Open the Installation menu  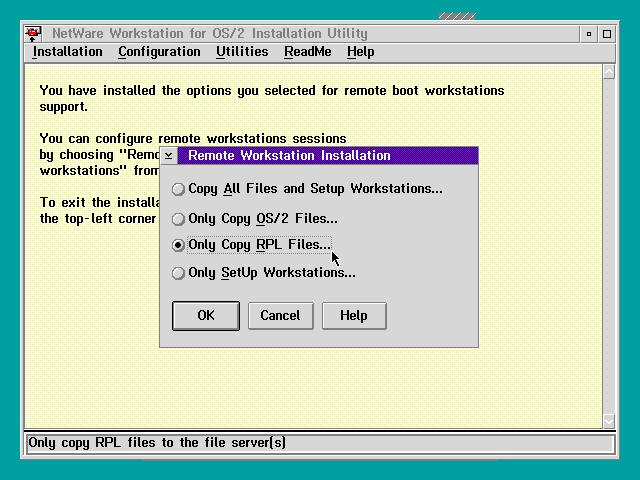tap(68, 52)
